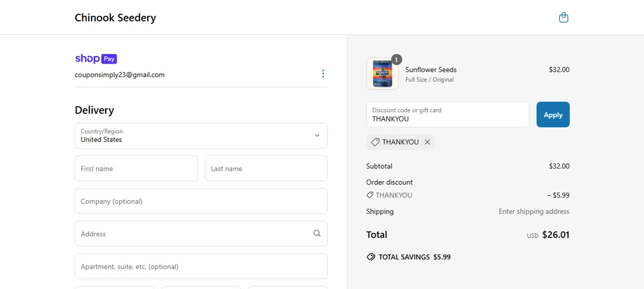Image resolution: width=644 pixels, height=289 pixels.
Task: Click the Apply discount button
Action: click(x=553, y=114)
